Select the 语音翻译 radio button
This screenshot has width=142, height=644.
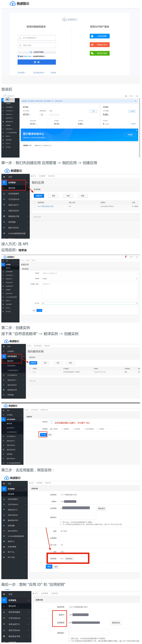click(x=62, y=429)
